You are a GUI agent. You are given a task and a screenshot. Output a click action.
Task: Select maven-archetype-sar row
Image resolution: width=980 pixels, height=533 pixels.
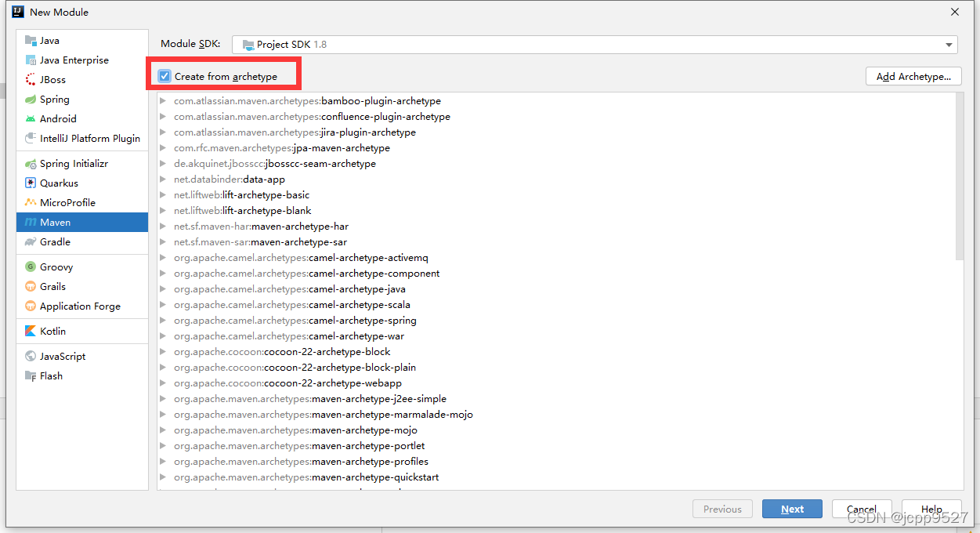[x=556, y=242]
